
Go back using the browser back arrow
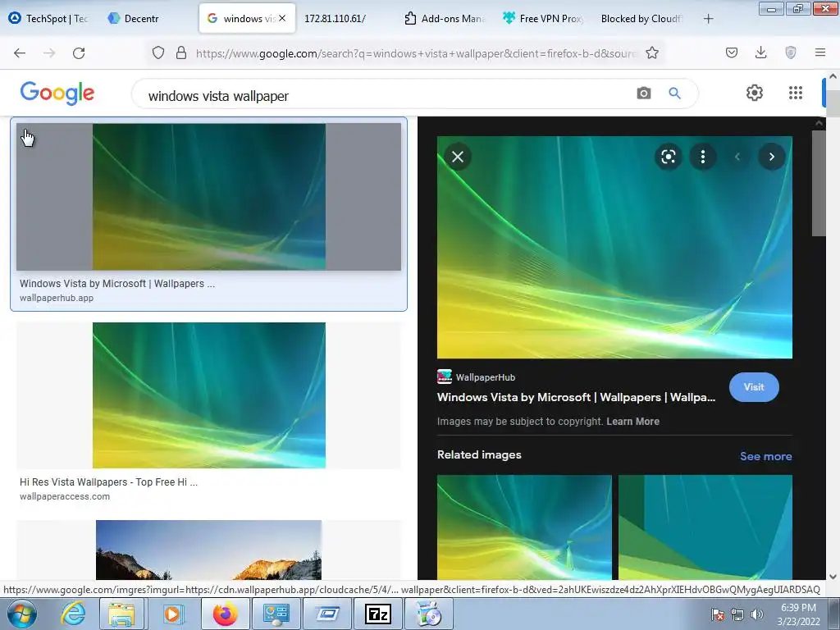pos(20,52)
